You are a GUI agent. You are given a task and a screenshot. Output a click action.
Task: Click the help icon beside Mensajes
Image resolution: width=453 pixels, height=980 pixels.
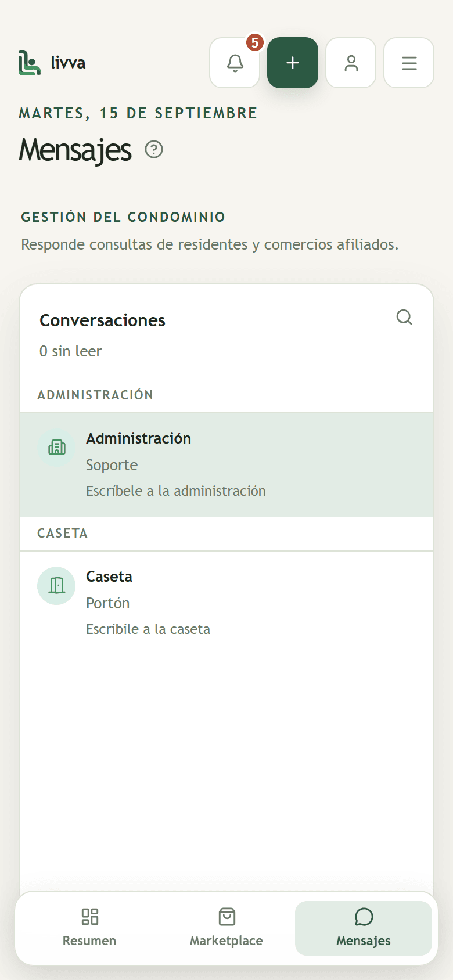tap(154, 150)
